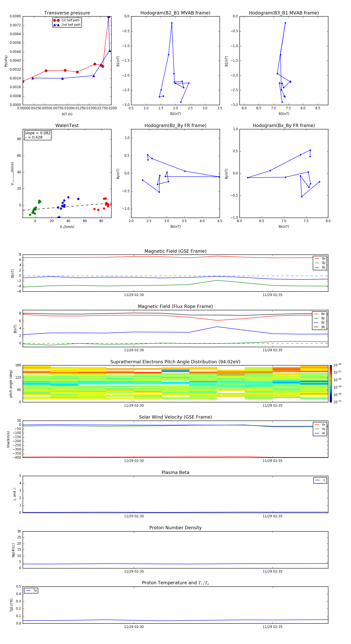Viewport: 351px width, 644px height.
Task: Click 'pitch angle (deg)' axis label
Action: coord(11,384)
